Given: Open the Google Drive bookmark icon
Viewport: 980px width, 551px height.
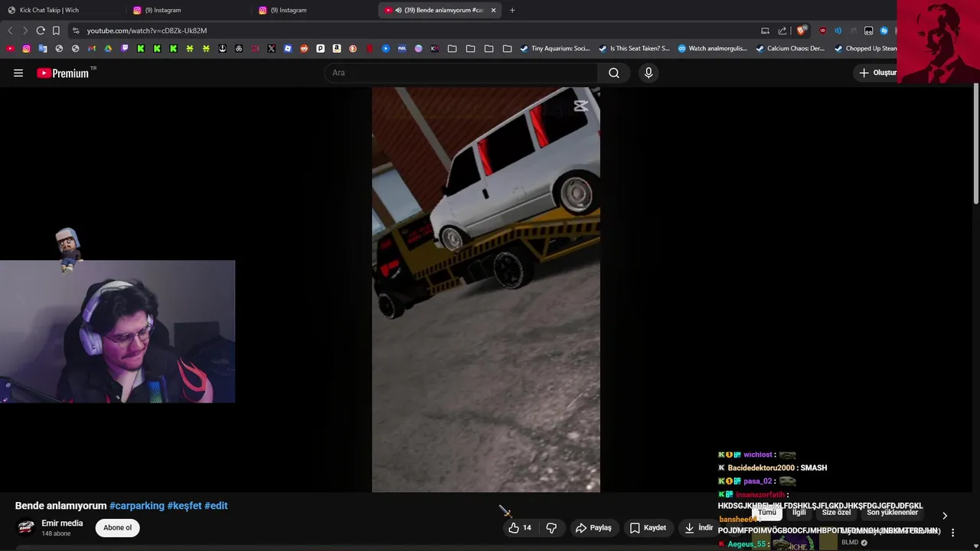Looking at the screenshot, I should point(108,48).
